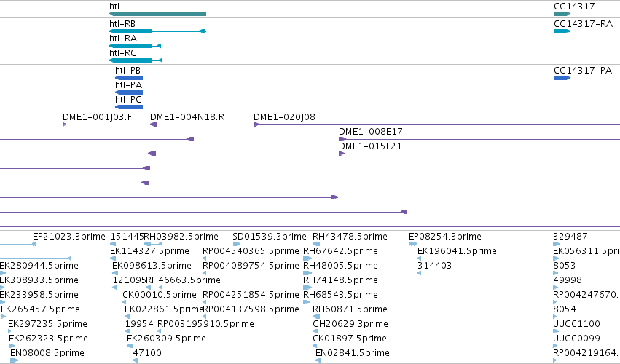Click the 8053 feature label

point(564,266)
